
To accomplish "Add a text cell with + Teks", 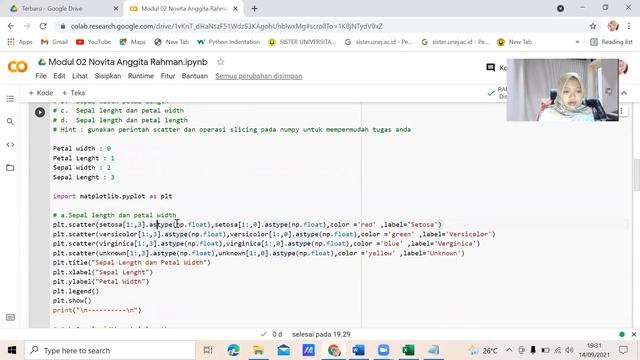I will [x=73, y=93].
